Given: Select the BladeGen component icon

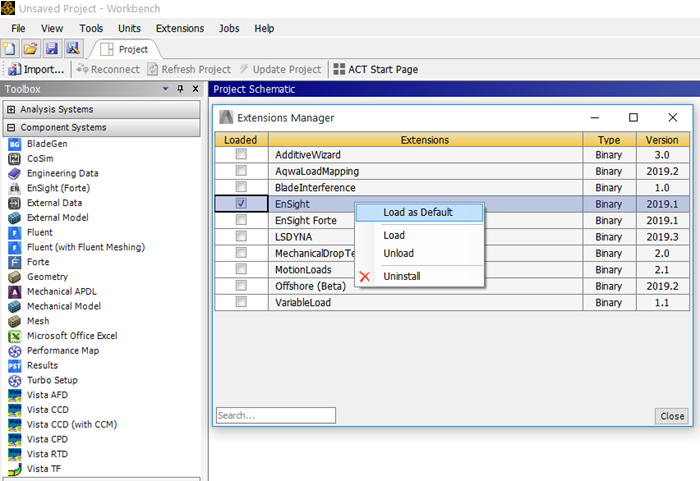Looking at the screenshot, I should [x=15, y=144].
